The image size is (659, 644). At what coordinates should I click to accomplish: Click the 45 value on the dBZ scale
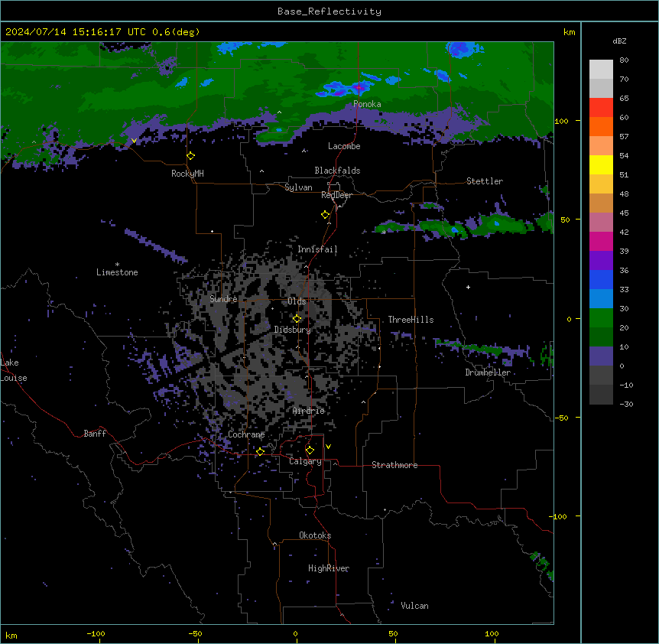coord(624,213)
